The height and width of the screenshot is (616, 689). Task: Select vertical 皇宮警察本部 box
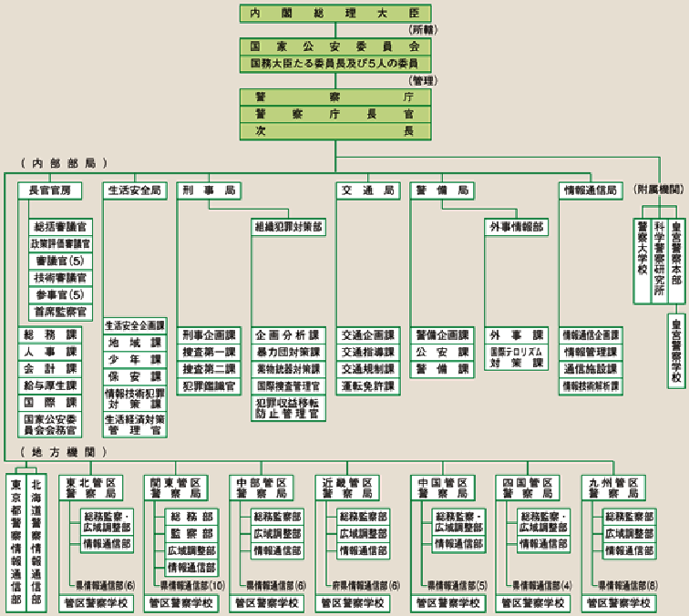676,261
